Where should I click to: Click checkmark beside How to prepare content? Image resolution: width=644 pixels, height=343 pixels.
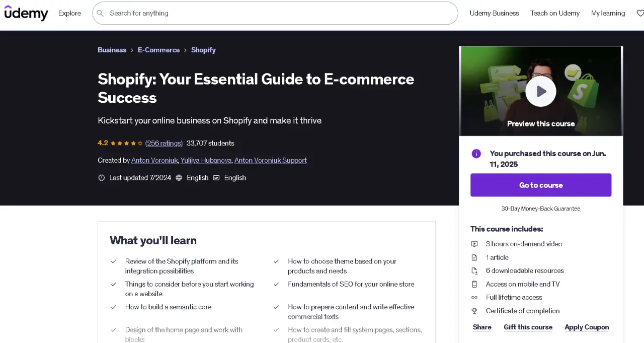pyautogui.click(x=276, y=307)
